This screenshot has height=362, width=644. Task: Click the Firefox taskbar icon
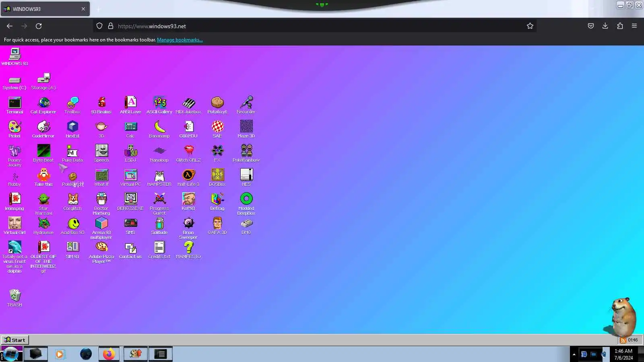[x=109, y=354]
